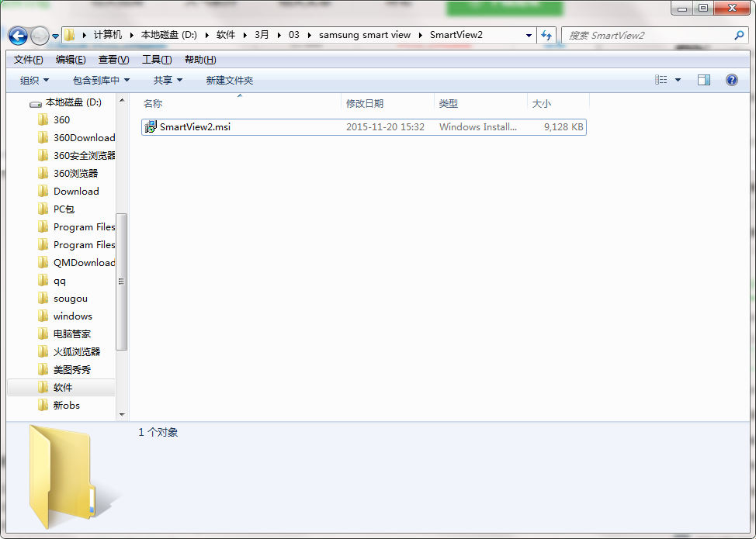The height and width of the screenshot is (539, 756).
Task: Open the 360Download folder in the tree
Action: (x=84, y=138)
